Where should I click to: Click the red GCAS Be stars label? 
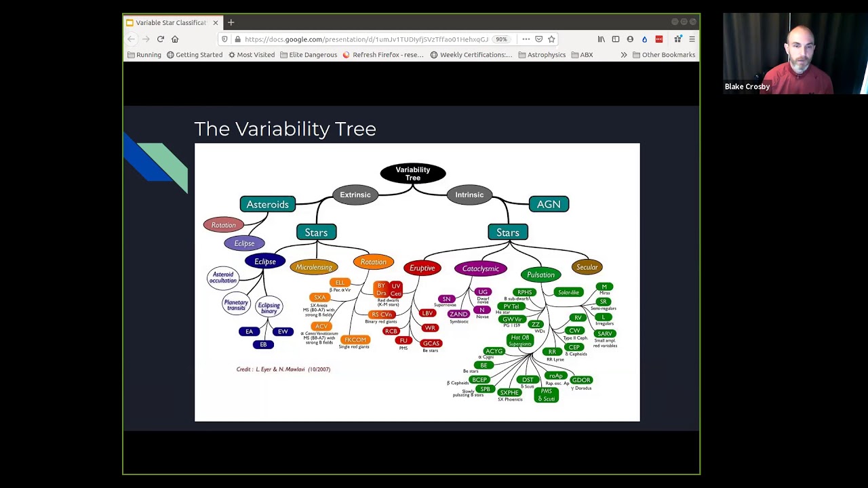(431, 344)
